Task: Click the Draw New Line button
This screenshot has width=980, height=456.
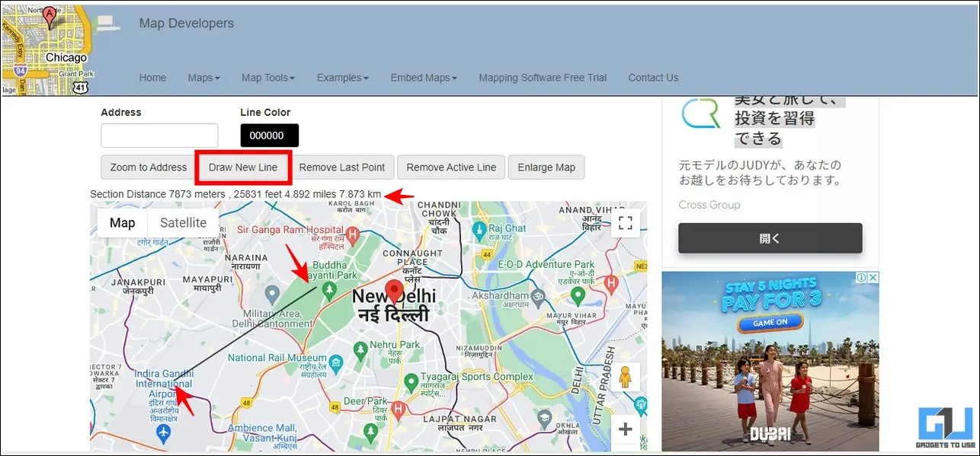Action: (243, 167)
